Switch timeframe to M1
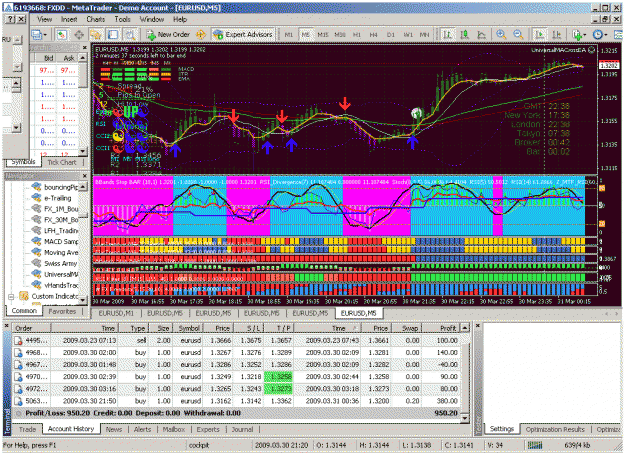Image resolution: width=625 pixels, height=453 pixels. pyautogui.click(x=289, y=35)
